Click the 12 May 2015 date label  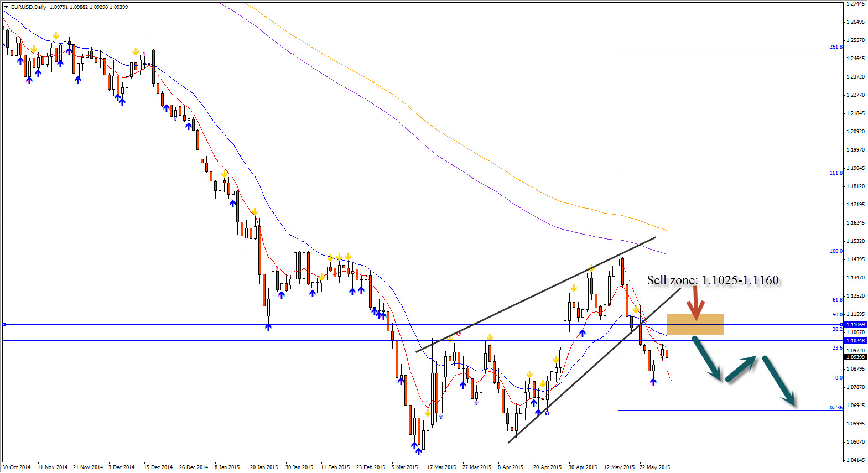tap(620, 467)
